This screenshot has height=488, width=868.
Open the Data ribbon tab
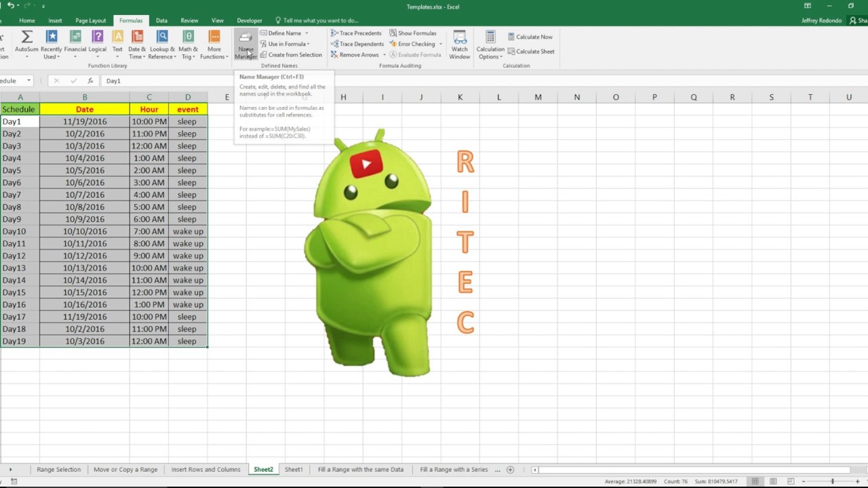point(161,20)
